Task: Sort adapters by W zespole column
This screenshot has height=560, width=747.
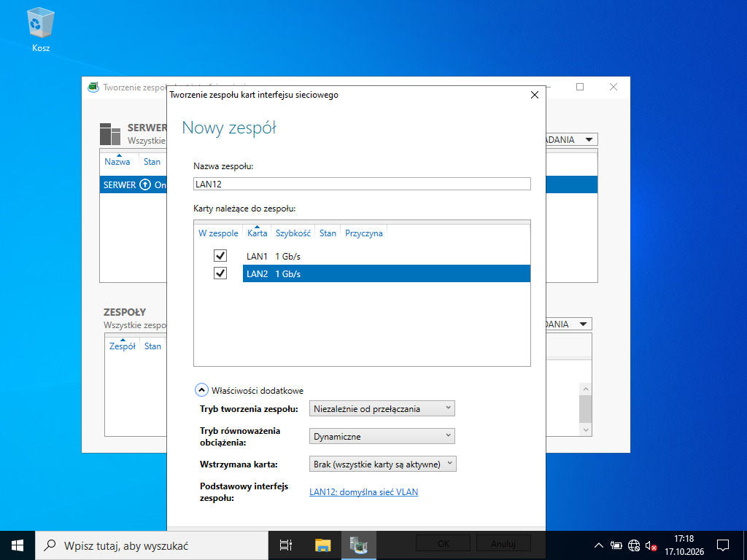Action: (x=218, y=233)
